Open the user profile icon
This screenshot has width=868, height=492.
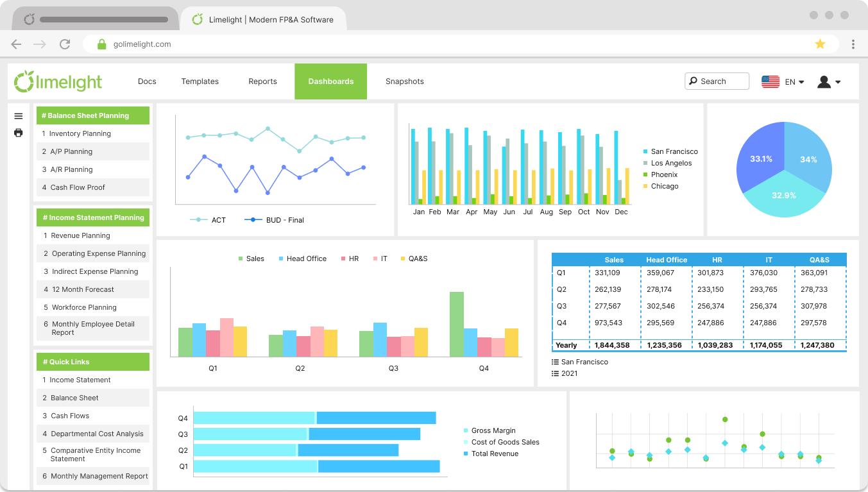click(823, 81)
